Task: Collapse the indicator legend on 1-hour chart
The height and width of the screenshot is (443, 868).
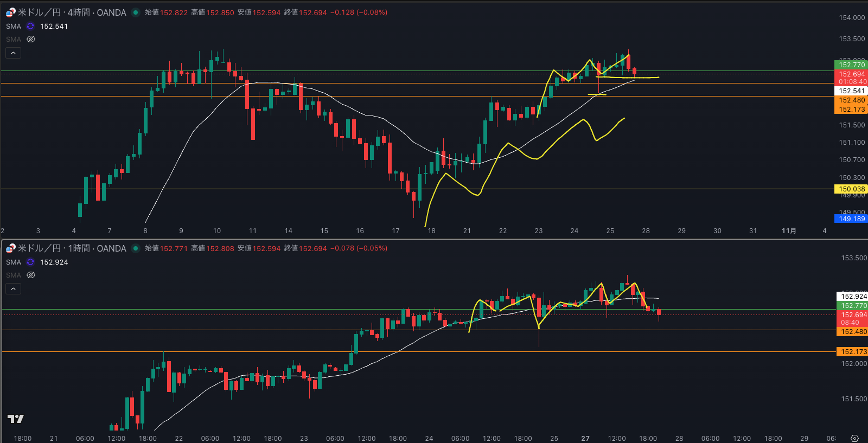Action: point(13,288)
